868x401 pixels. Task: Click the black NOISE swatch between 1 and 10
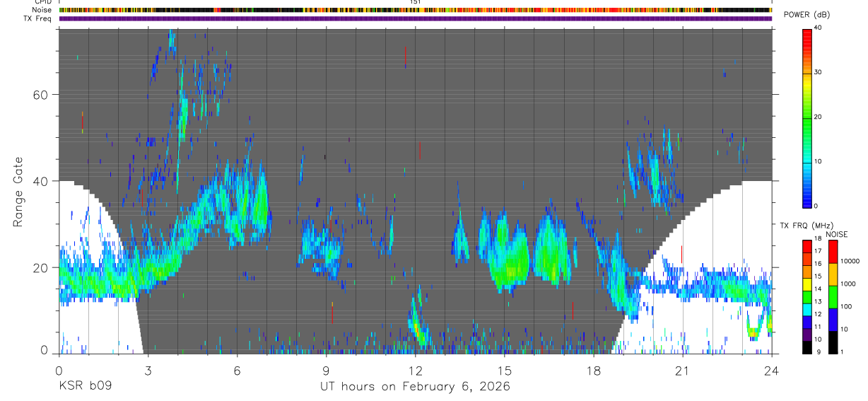833,342
